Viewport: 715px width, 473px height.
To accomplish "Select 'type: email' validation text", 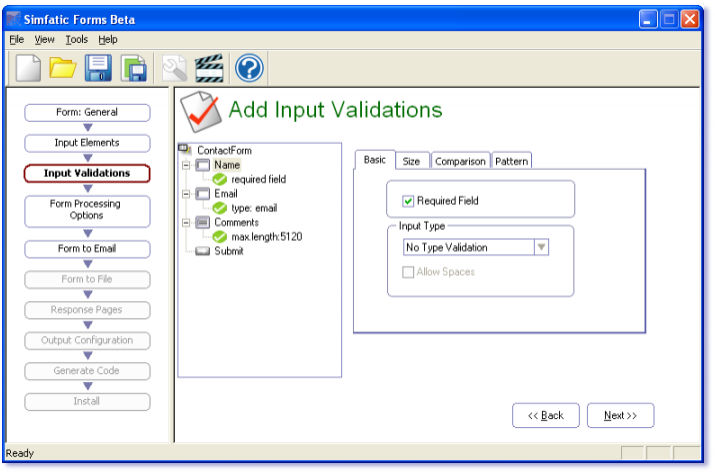I will 254,208.
